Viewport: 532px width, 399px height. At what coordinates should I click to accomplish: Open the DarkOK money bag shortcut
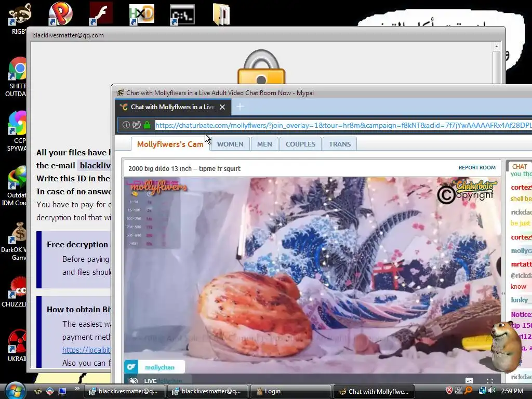(17, 233)
